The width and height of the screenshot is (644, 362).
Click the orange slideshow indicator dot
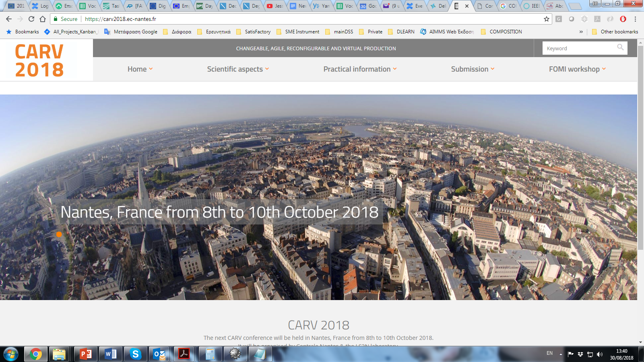click(59, 234)
